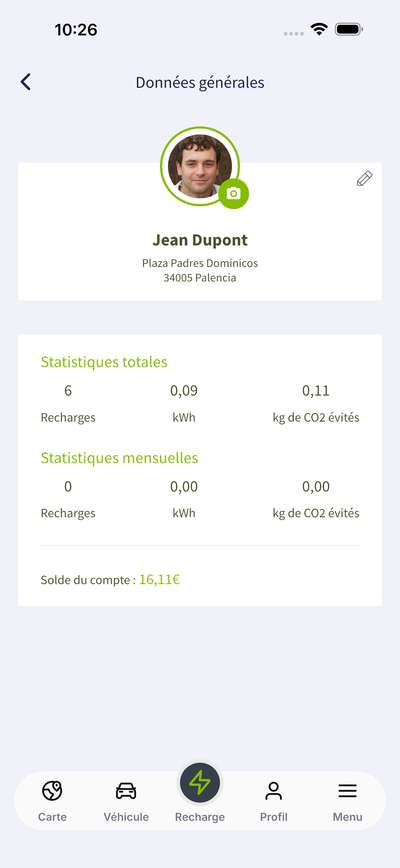
Task: Select the Carte tab label
Action: click(x=52, y=817)
